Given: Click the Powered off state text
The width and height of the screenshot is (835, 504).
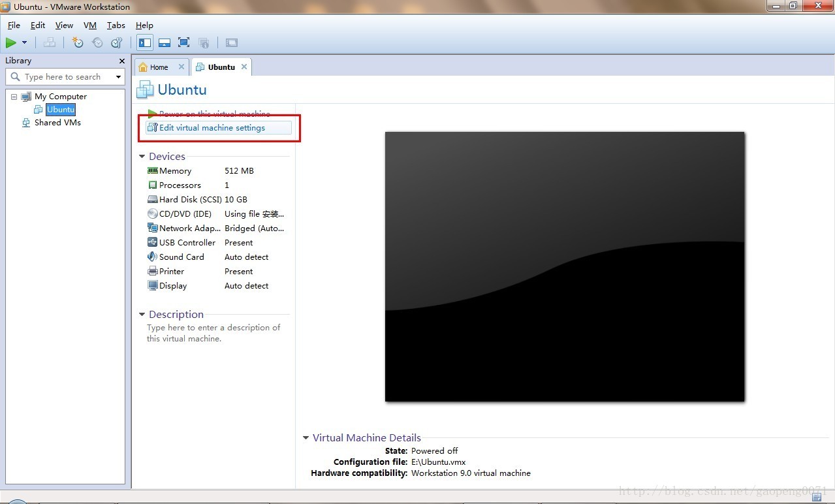Looking at the screenshot, I should pos(434,451).
